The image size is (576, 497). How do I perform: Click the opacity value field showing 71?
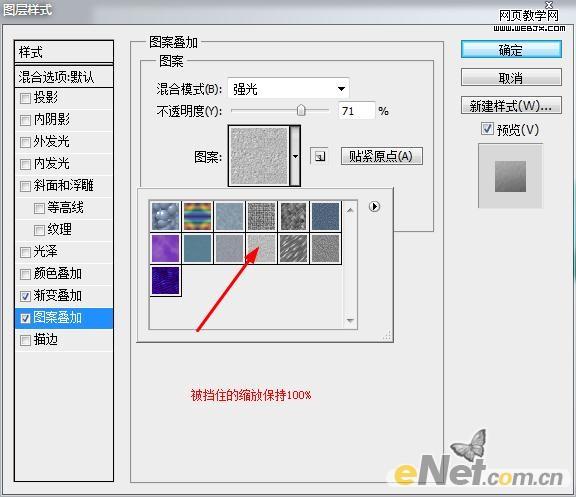357,111
